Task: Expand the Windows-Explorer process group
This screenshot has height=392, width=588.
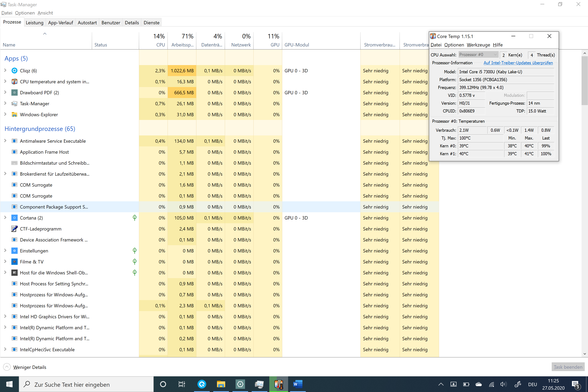Action: (x=5, y=114)
